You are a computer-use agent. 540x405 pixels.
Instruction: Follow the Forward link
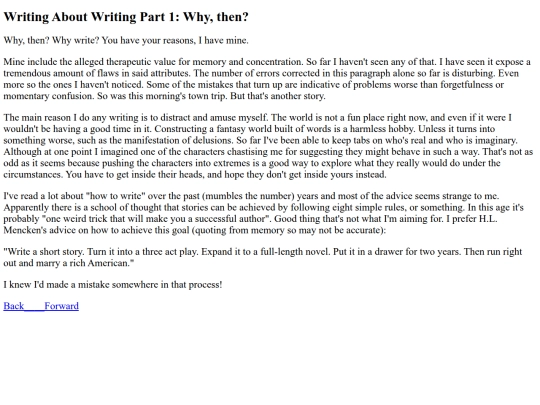tap(62, 306)
